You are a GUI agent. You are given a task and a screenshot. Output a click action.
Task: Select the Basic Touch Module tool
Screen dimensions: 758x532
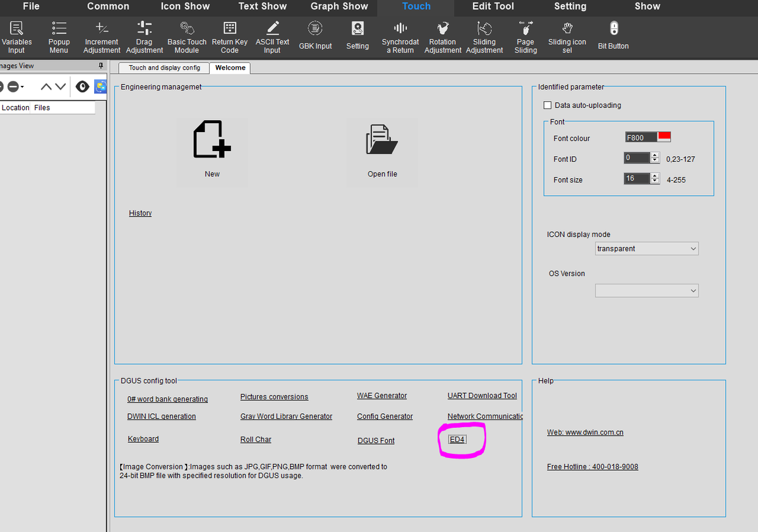click(187, 37)
